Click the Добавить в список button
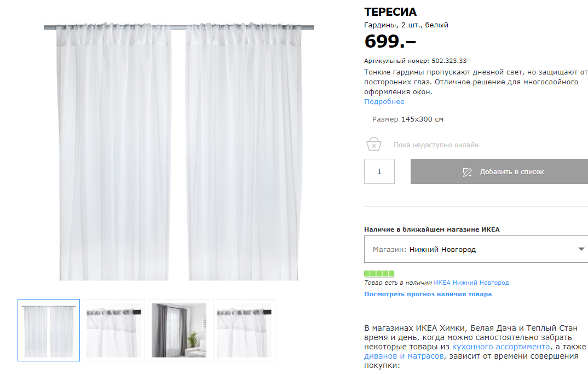The image size is (588, 374). pyautogui.click(x=499, y=171)
